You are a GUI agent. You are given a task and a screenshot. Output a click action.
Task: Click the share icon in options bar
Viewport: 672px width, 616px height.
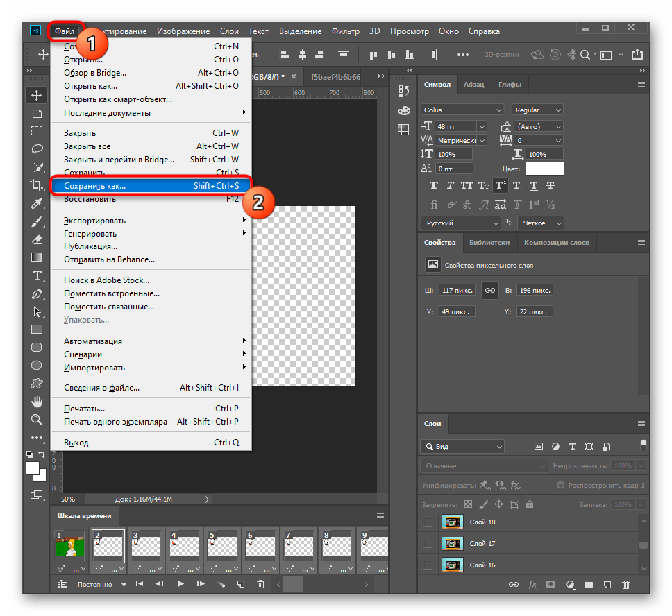click(x=637, y=54)
